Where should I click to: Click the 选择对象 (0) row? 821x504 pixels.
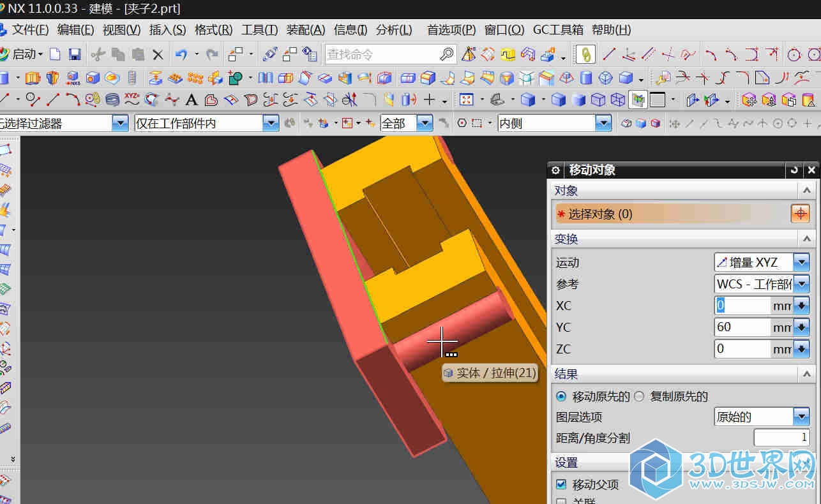click(x=682, y=214)
